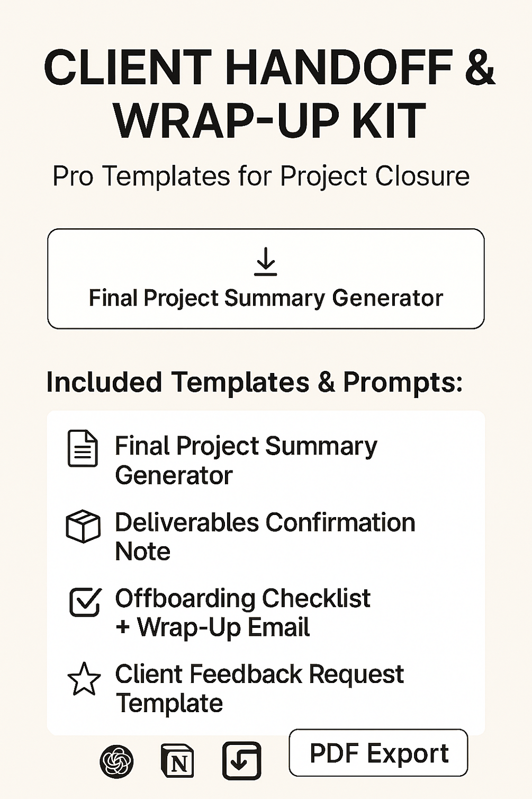This screenshot has width=532, height=799.
Task: Click the 'CLIENT HANDOFF &' title line
Action: click(x=269, y=68)
